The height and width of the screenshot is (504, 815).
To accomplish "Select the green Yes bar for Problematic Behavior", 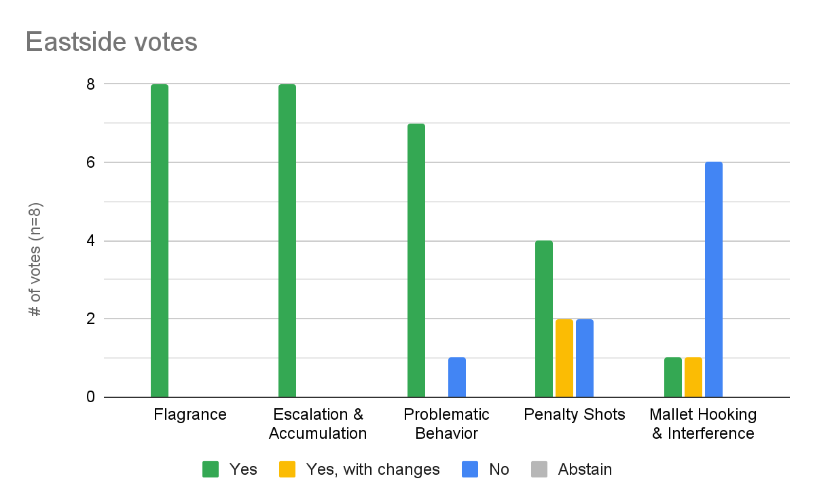I will [x=416, y=260].
